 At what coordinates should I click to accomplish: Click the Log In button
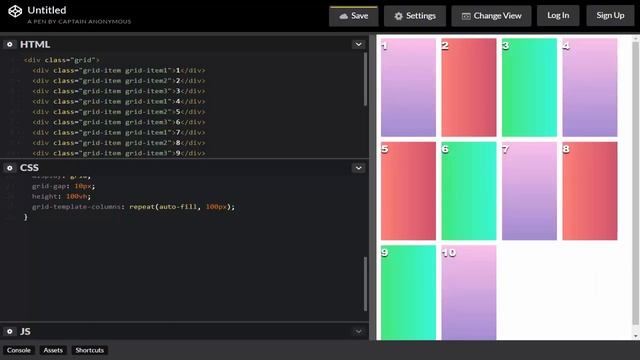558,16
